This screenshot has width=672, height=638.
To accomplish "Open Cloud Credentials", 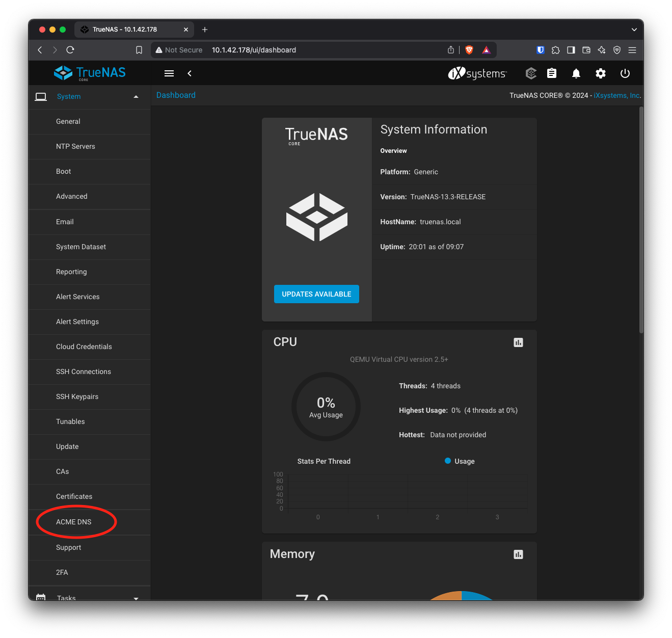I will click(90, 347).
